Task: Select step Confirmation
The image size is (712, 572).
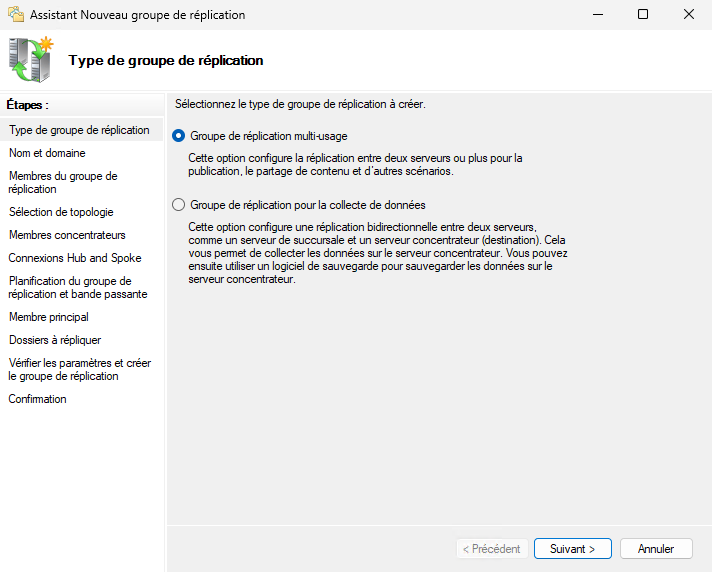Action: (x=38, y=399)
